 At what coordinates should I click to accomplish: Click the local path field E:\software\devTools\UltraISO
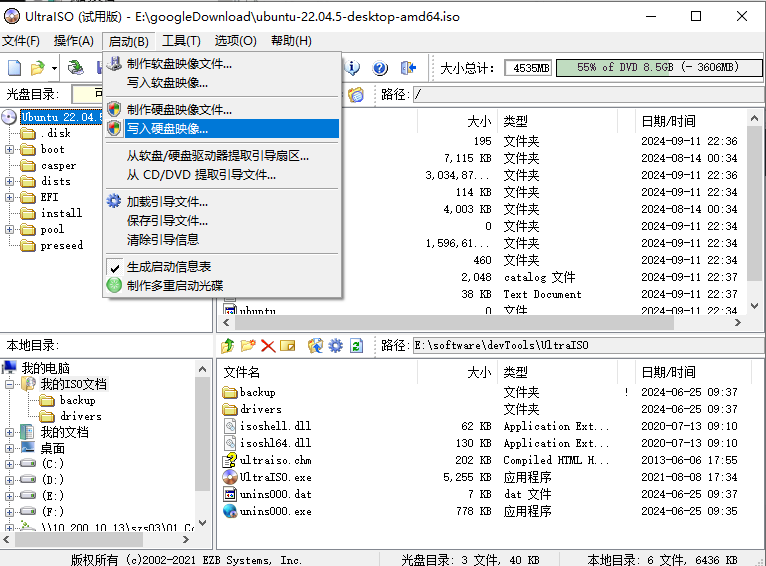[588, 345]
